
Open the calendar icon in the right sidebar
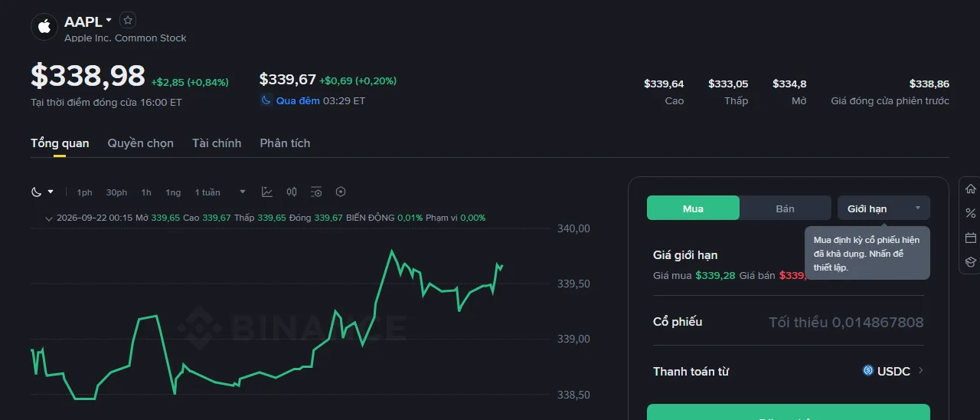coord(970,238)
